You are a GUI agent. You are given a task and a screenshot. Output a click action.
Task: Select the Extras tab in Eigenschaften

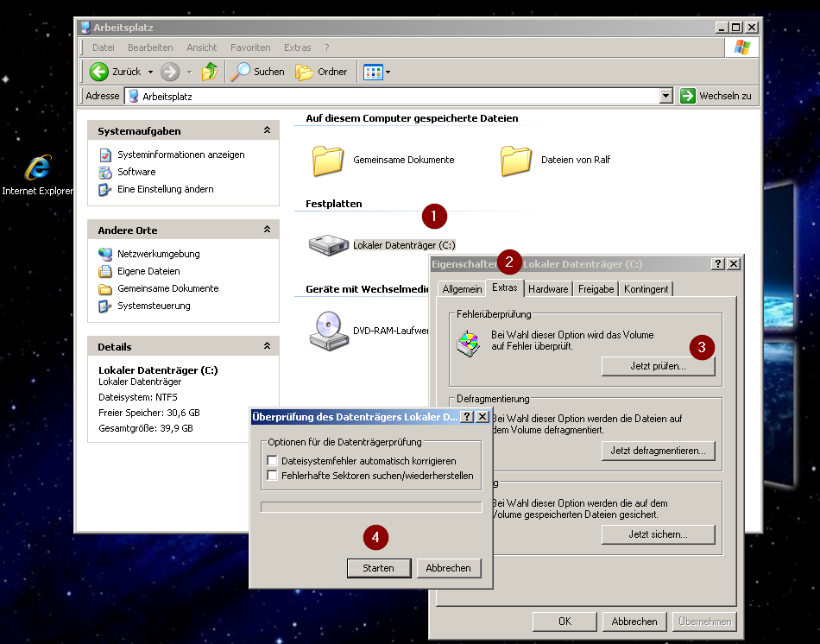coord(505,287)
